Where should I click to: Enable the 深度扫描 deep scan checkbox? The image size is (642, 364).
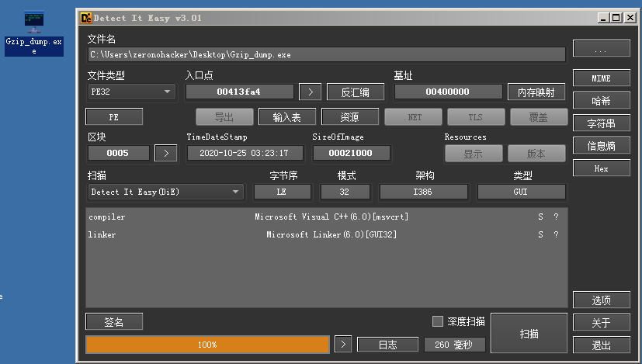click(438, 321)
